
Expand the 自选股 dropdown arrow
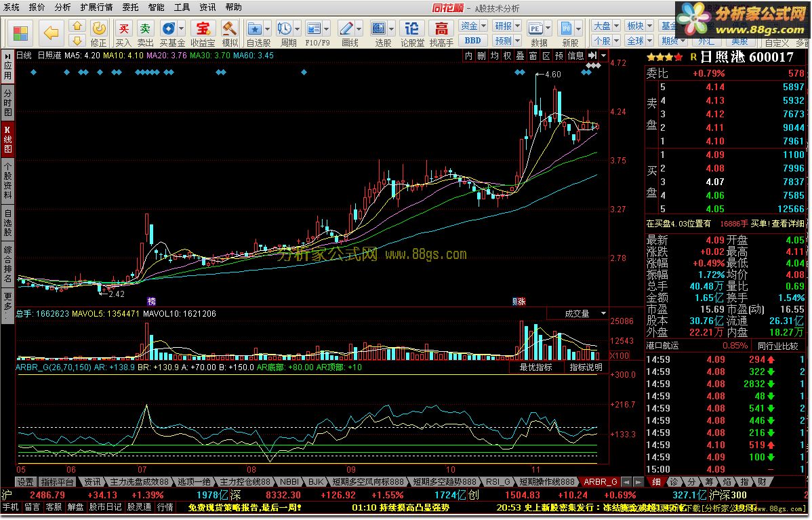pyautogui.click(x=267, y=28)
